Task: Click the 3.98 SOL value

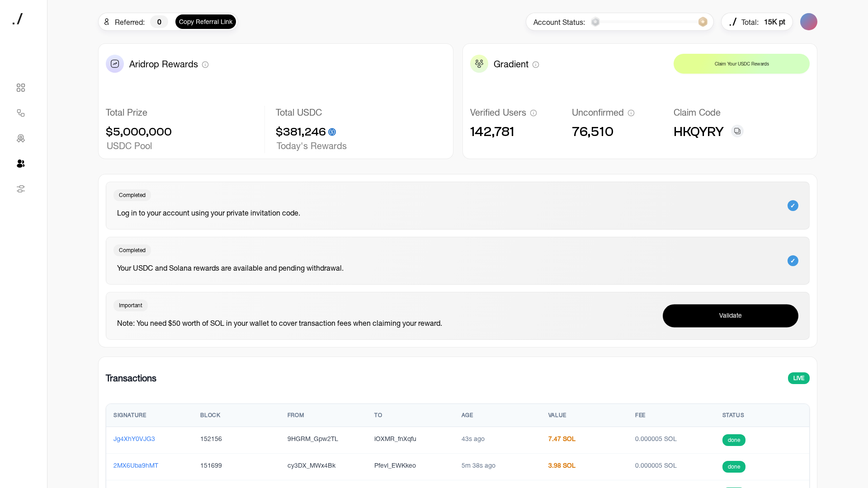Action: 562,465
